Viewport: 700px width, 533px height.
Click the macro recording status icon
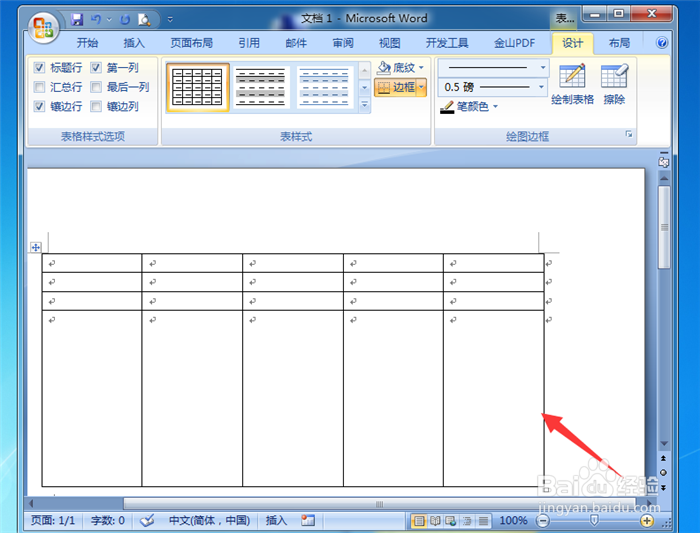[308, 520]
